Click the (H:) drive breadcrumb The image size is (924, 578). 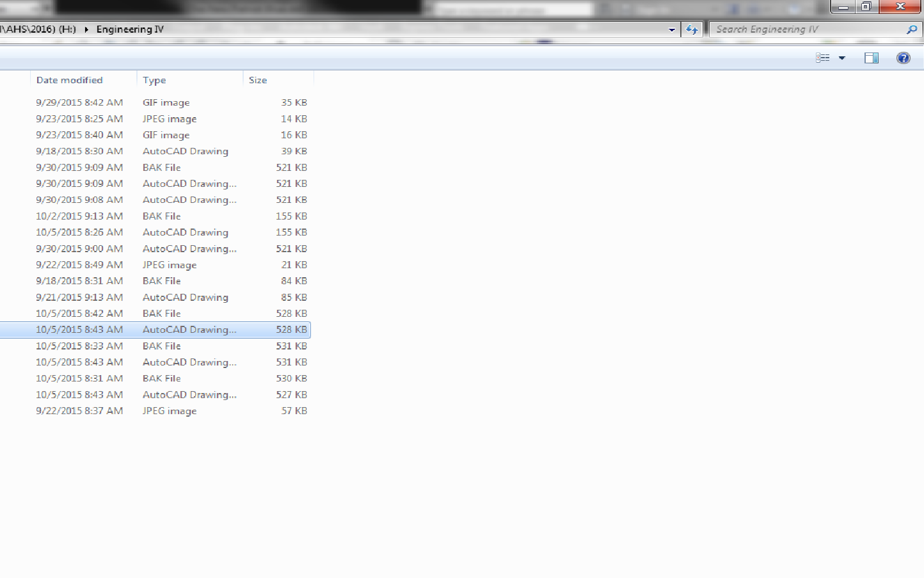67,29
